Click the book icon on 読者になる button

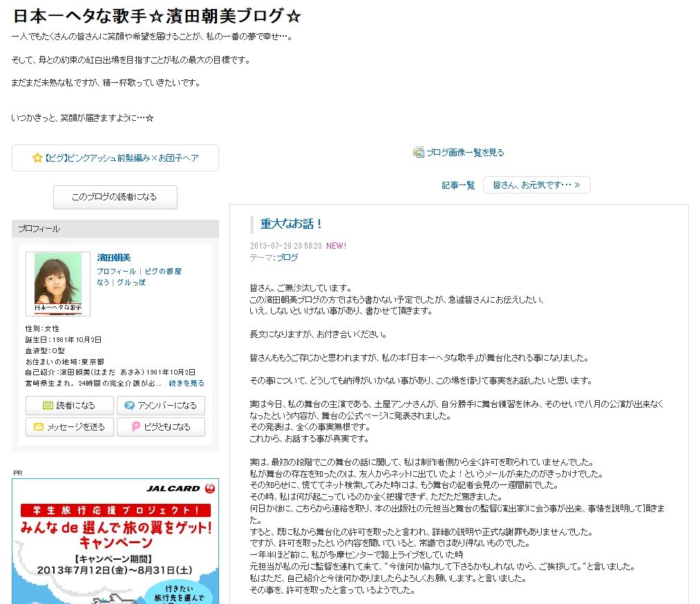point(48,406)
